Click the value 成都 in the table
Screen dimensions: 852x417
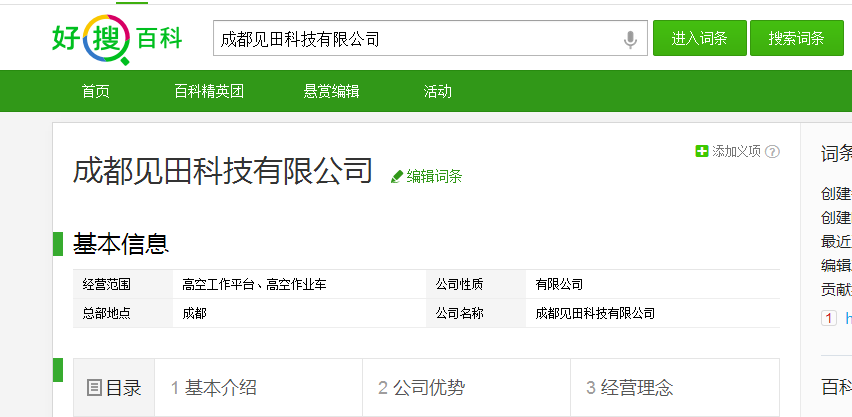(x=195, y=313)
